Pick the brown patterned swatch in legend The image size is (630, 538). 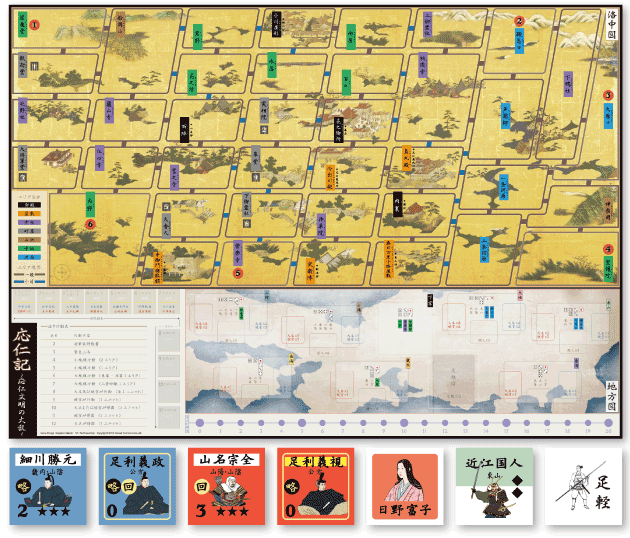tap(30, 240)
